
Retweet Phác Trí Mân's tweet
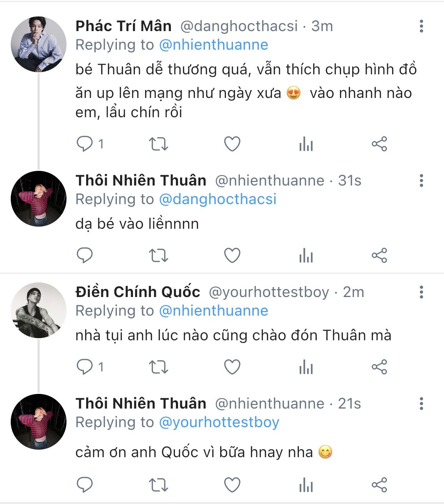(x=158, y=144)
